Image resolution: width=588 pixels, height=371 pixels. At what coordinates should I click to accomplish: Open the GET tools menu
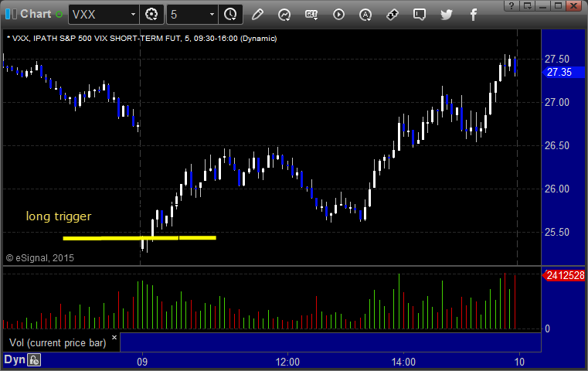click(311, 15)
